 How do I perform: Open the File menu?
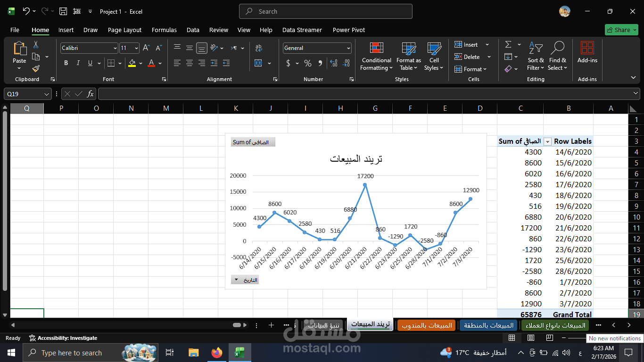coord(15,30)
